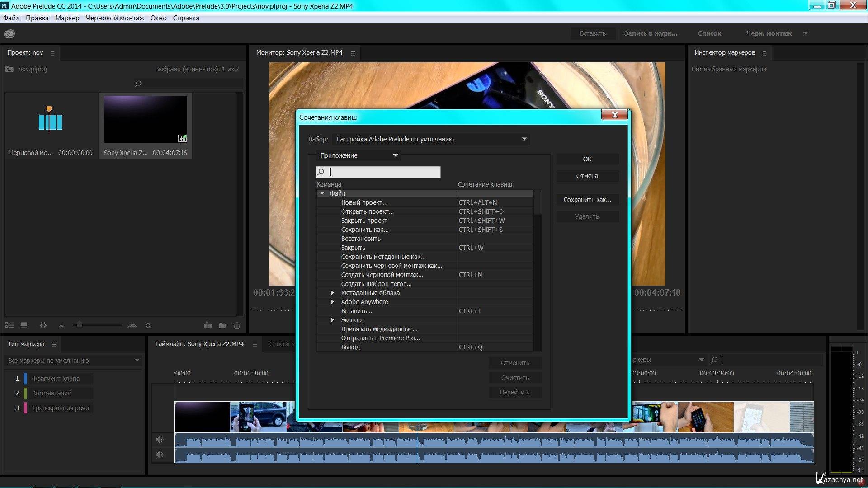Image resolution: width=868 pixels, height=488 pixels.
Task: Select the Новый проект... command row
Action: [x=425, y=202]
